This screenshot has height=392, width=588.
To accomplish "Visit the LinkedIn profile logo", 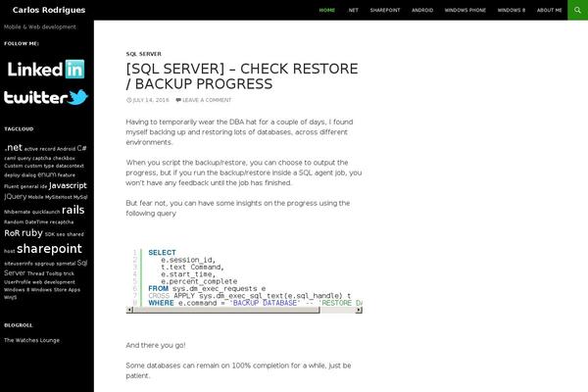I will coord(46,70).
